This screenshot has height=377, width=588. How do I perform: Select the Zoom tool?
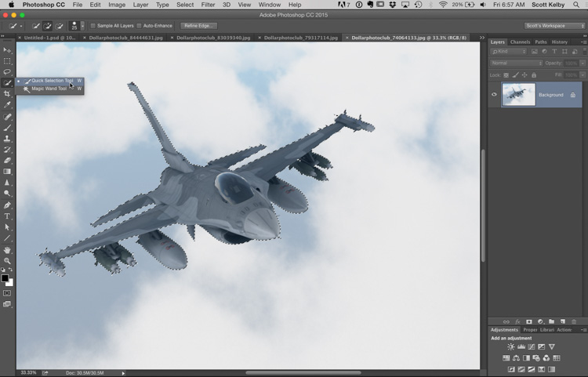(x=8, y=260)
